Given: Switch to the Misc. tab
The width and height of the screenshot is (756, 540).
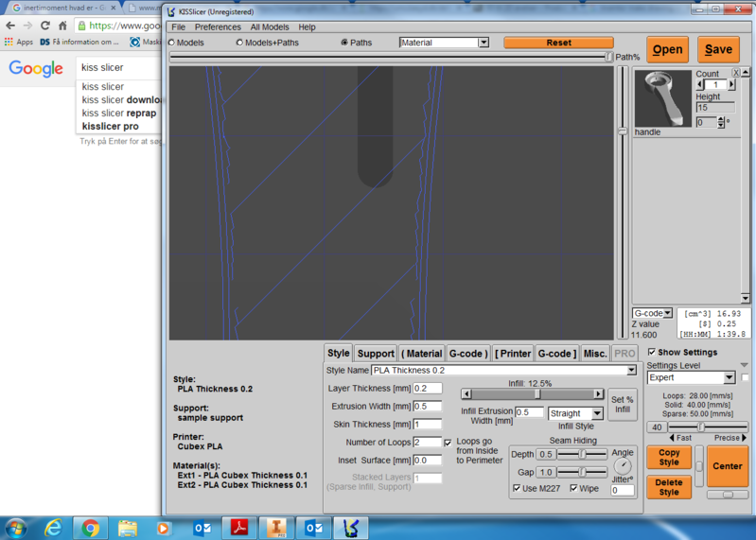Looking at the screenshot, I should coord(595,354).
